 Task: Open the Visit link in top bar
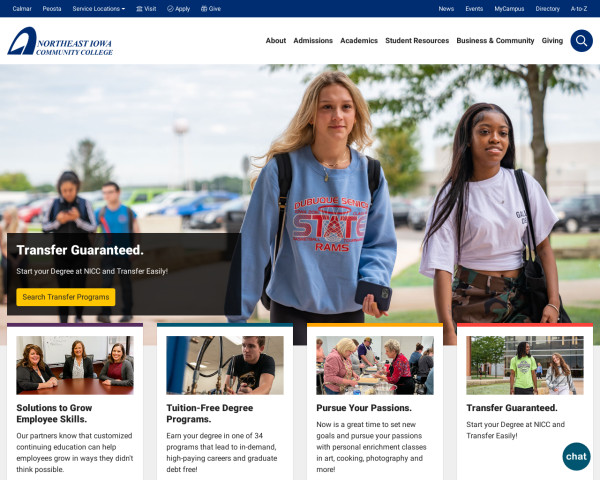pos(146,8)
